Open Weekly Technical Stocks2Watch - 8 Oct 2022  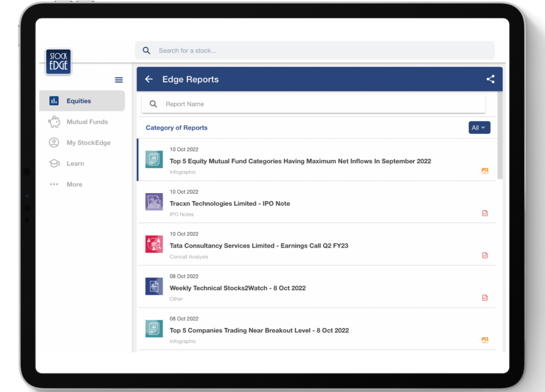pos(317,287)
